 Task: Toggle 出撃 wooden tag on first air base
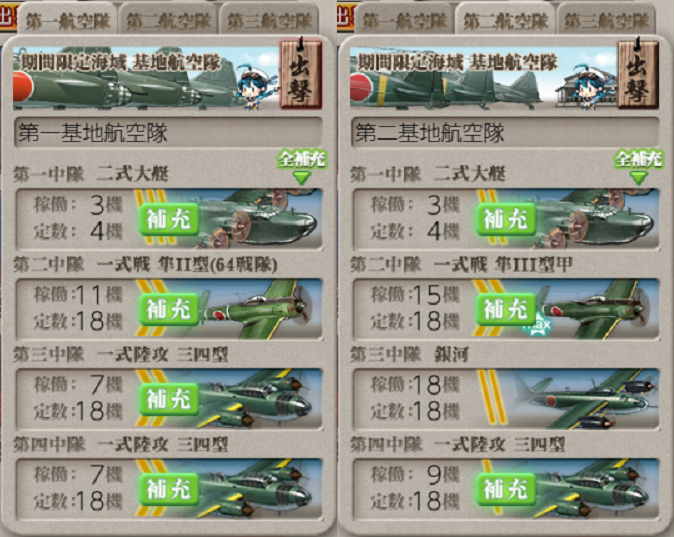click(300, 74)
